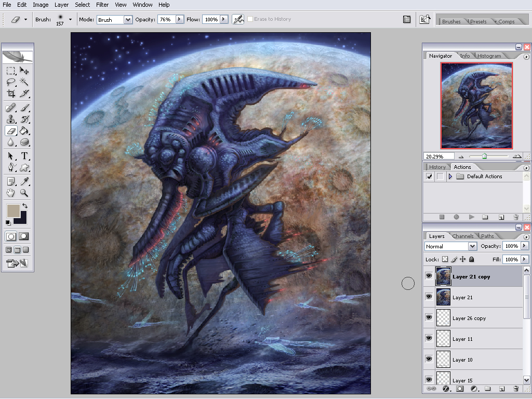Screen dimensions: 532x399
Task: Open layer Opacity arrow
Action: tap(524, 246)
